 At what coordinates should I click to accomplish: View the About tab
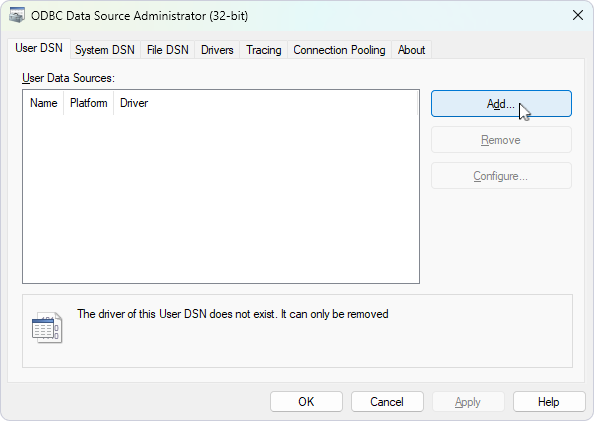411,50
